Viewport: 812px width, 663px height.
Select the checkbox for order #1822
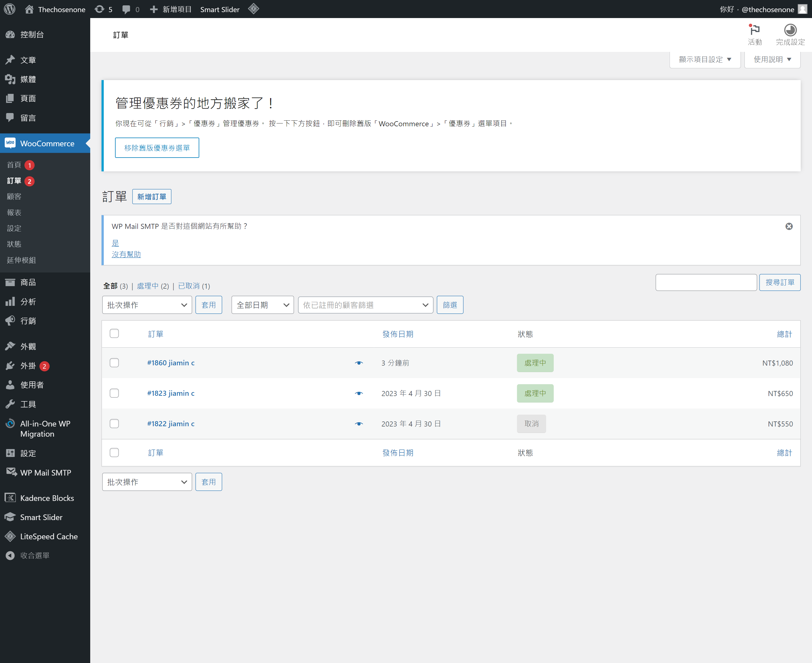(114, 424)
